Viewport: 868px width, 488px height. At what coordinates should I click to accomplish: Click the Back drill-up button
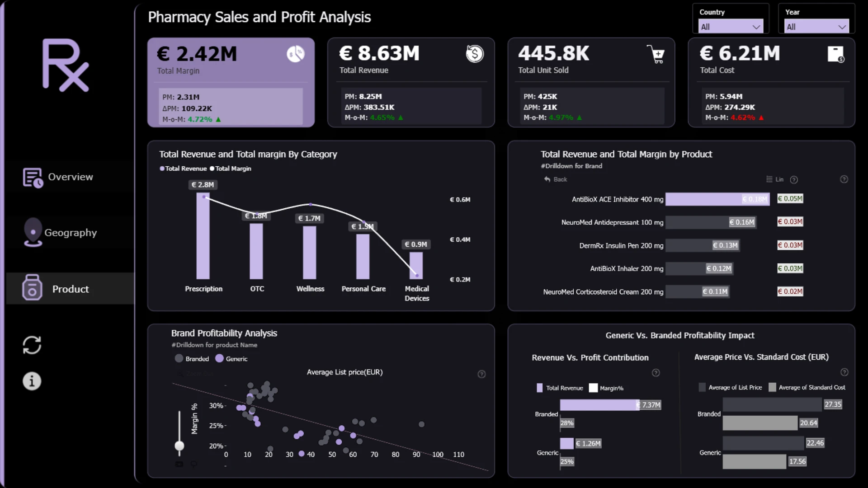click(556, 179)
